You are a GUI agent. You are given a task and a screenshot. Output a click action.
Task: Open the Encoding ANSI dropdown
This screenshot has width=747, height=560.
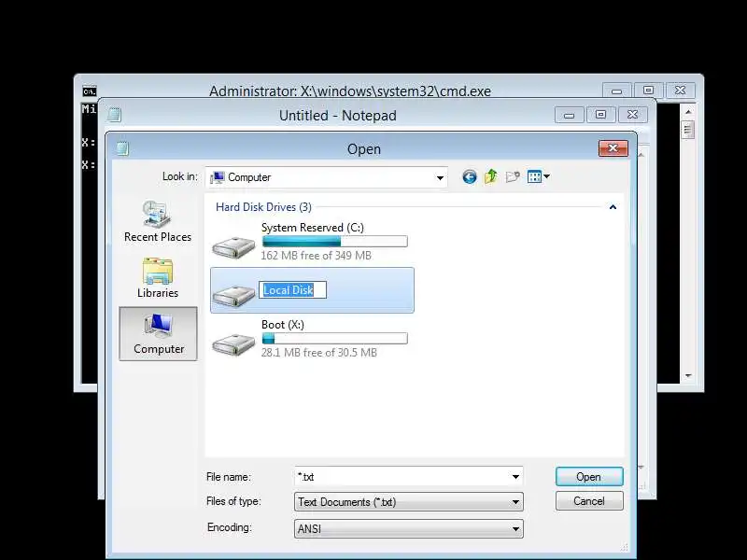pos(409,528)
